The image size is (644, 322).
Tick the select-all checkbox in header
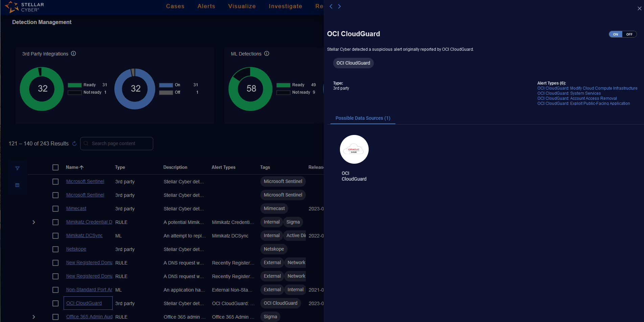point(55,167)
